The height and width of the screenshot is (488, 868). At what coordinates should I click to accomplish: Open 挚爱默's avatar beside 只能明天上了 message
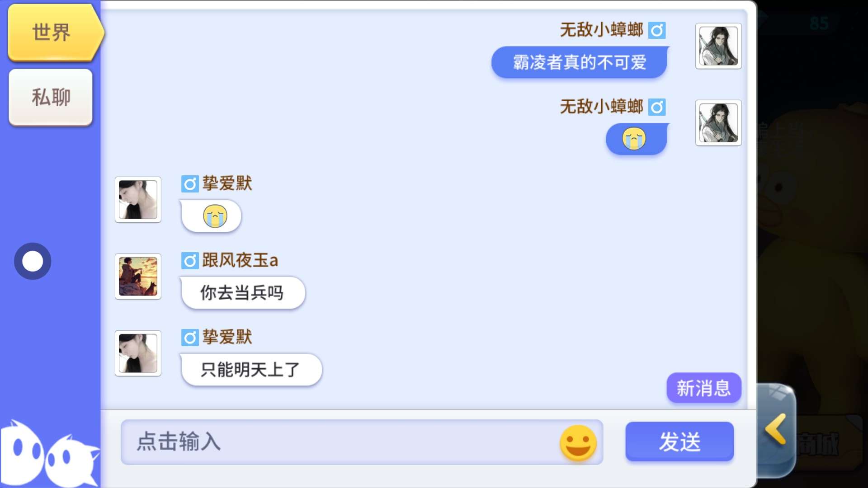(x=138, y=353)
